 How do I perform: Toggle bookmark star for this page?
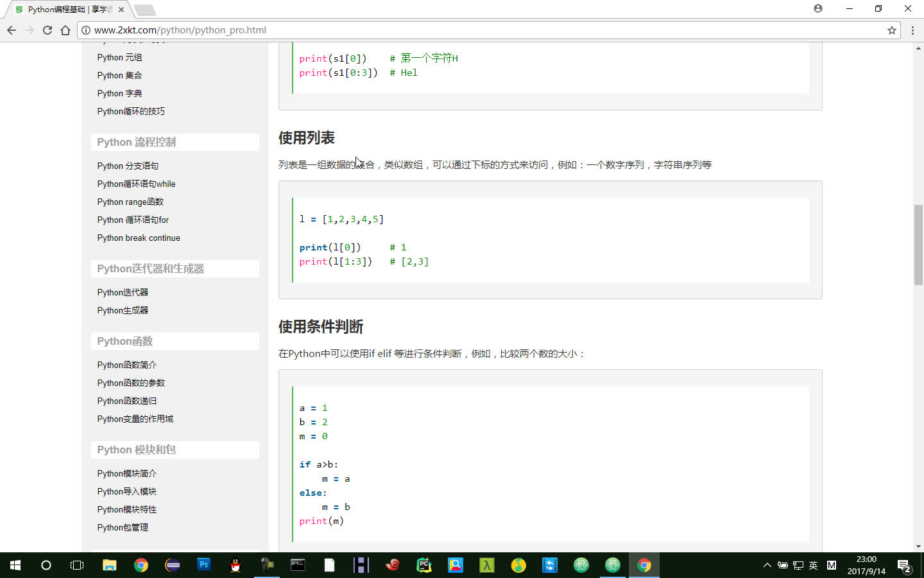click(x=891, y=30)
